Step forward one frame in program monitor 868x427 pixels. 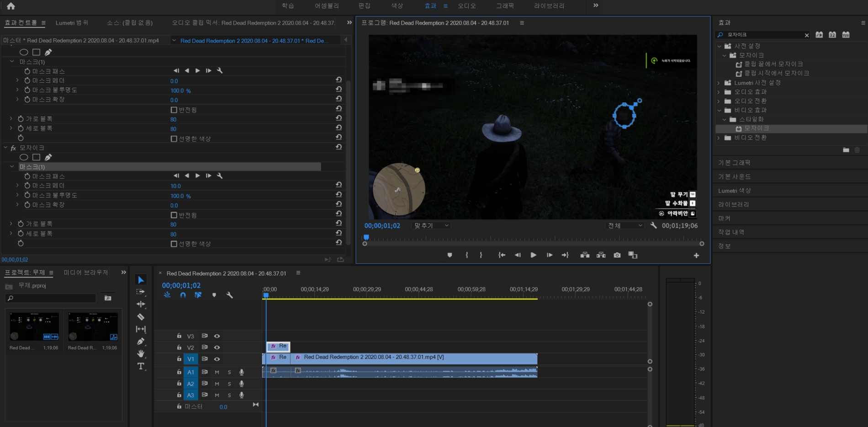(x=550, y=255)
